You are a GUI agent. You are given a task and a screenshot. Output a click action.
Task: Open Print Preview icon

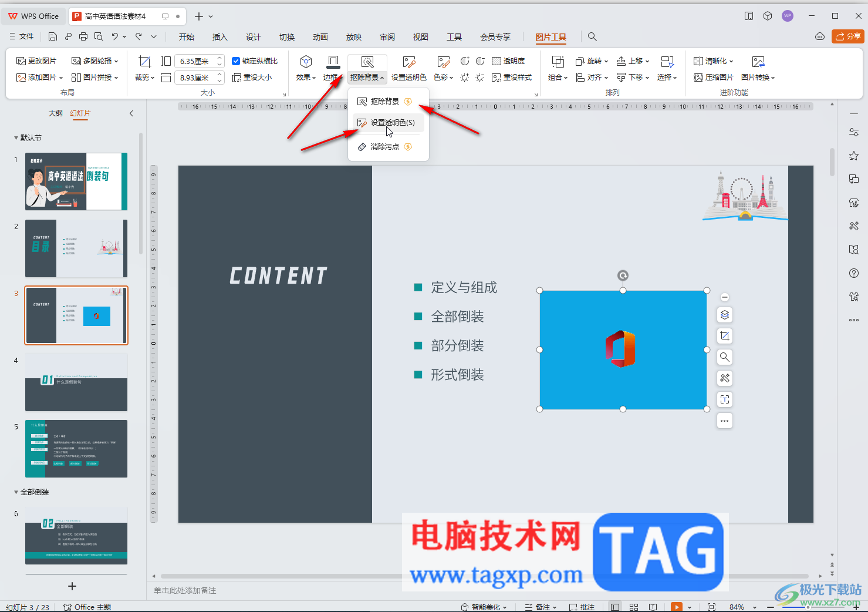coord(99,36)
